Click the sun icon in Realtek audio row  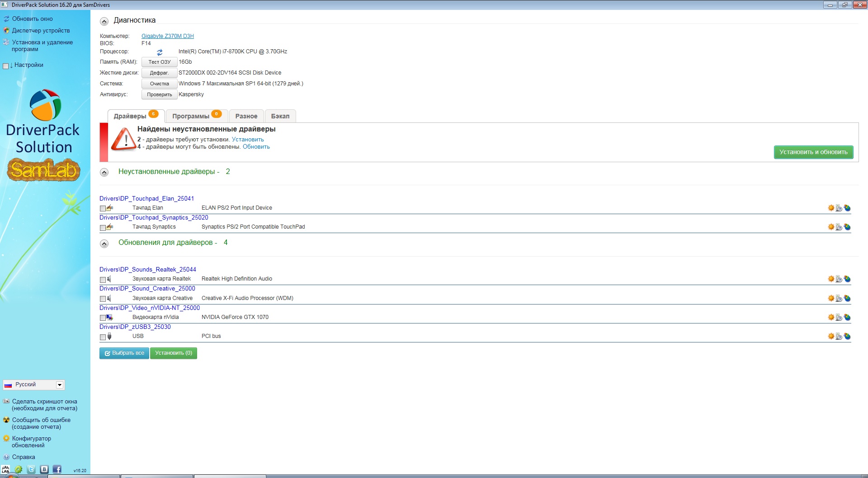point(831,279)
